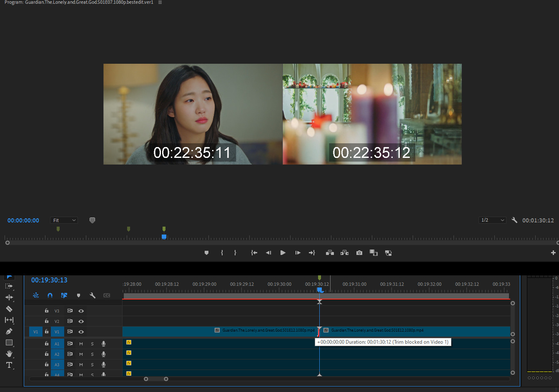
Task: Click the Export Frame camera icon
Action: click(x=359, y=253)
